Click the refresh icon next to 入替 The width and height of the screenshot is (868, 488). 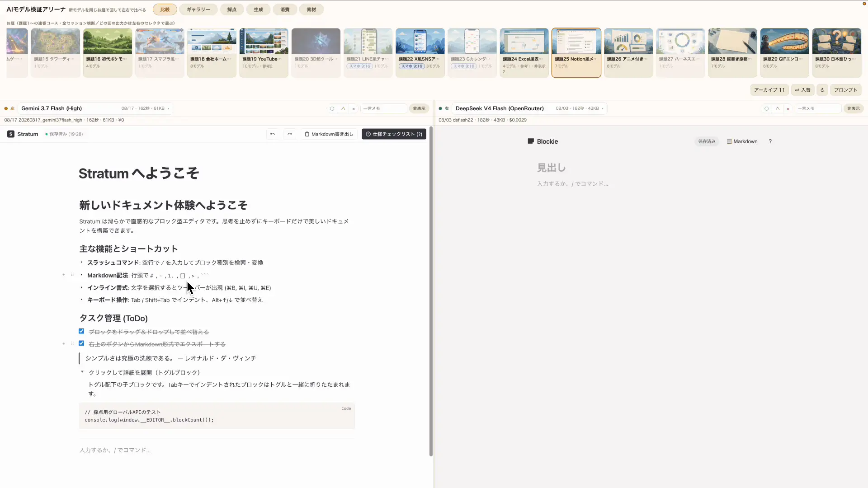pos(822,90)
